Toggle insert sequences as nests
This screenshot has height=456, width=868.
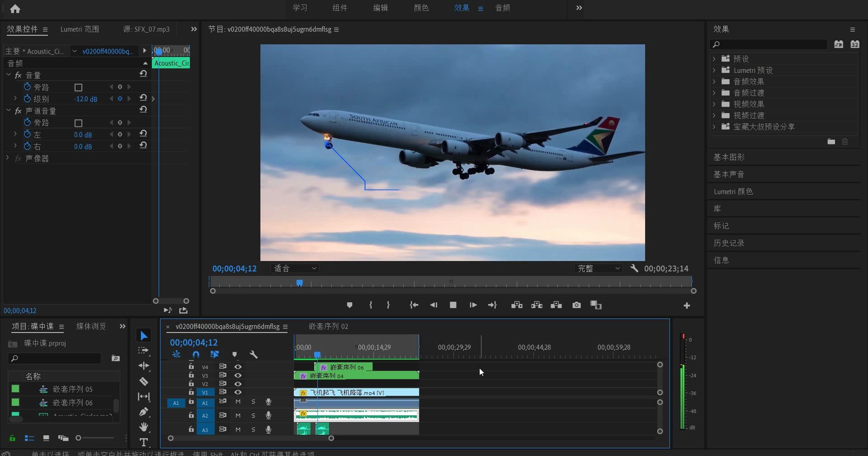point(176,355)
